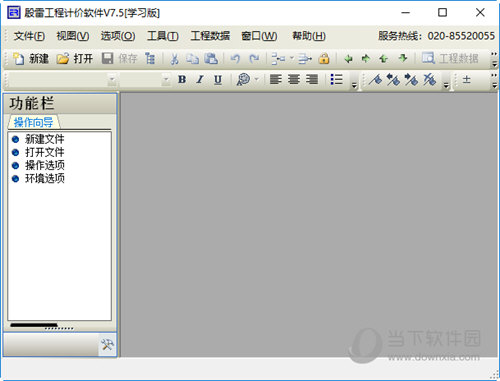This screenshot has width=500, height=381.
Task: Switch to the 操作向导 tab
Action: coord(33,122)
